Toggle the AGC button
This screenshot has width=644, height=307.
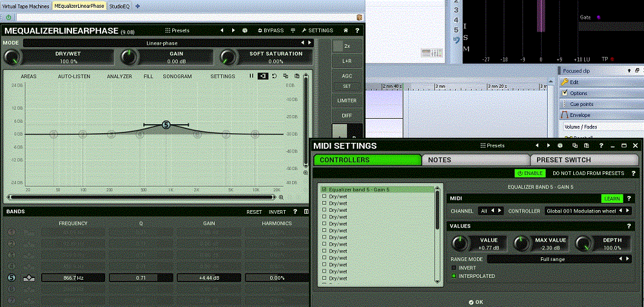(x=347, y=76)
